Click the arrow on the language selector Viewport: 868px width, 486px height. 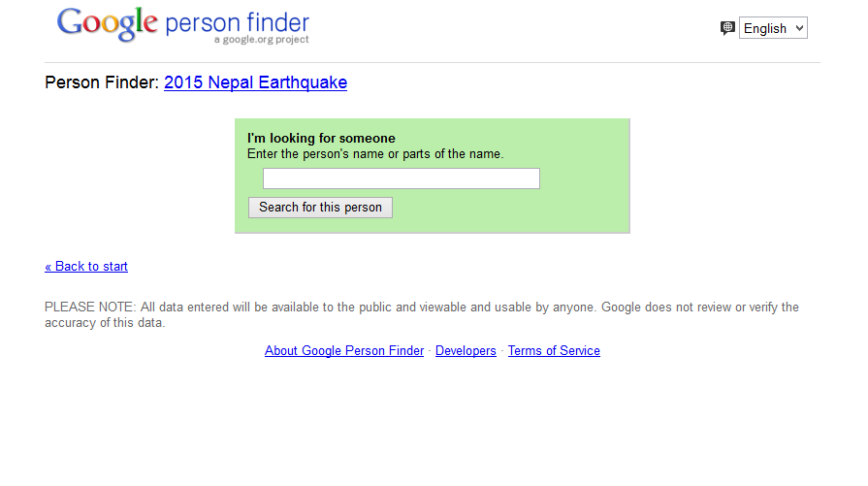tap(799, 28)
